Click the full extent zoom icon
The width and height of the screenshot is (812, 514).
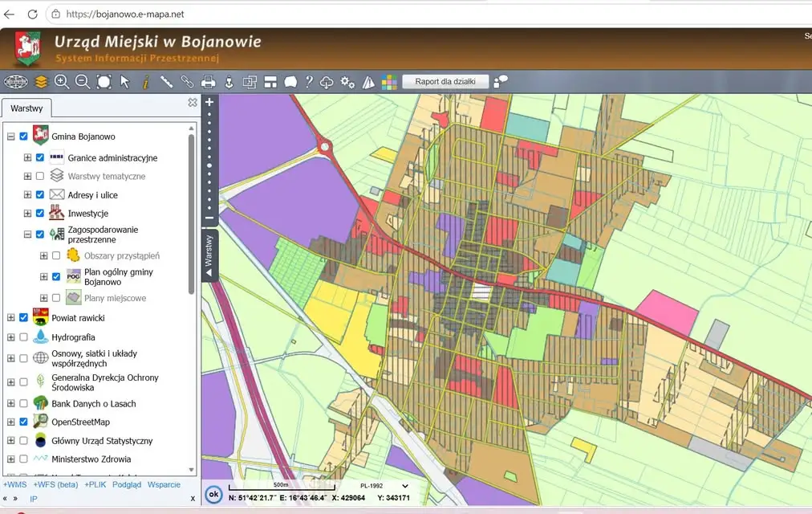[x=104, y=82]
